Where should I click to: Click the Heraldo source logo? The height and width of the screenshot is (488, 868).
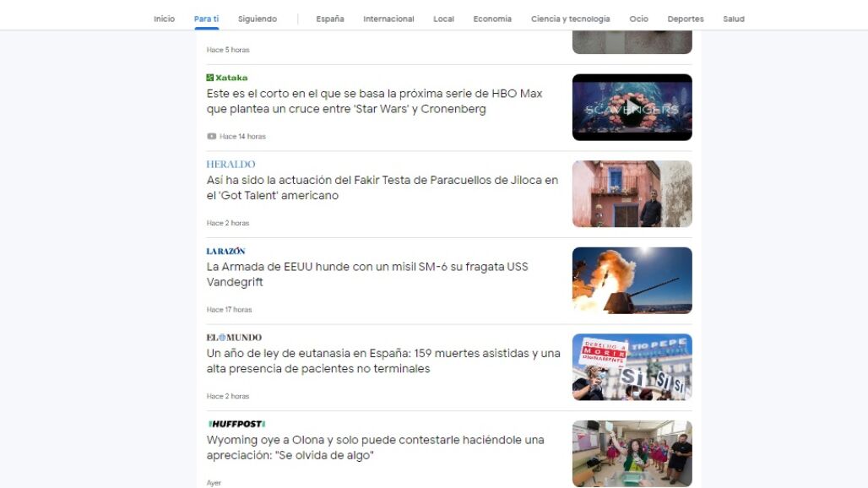click(x=231, y=165)
